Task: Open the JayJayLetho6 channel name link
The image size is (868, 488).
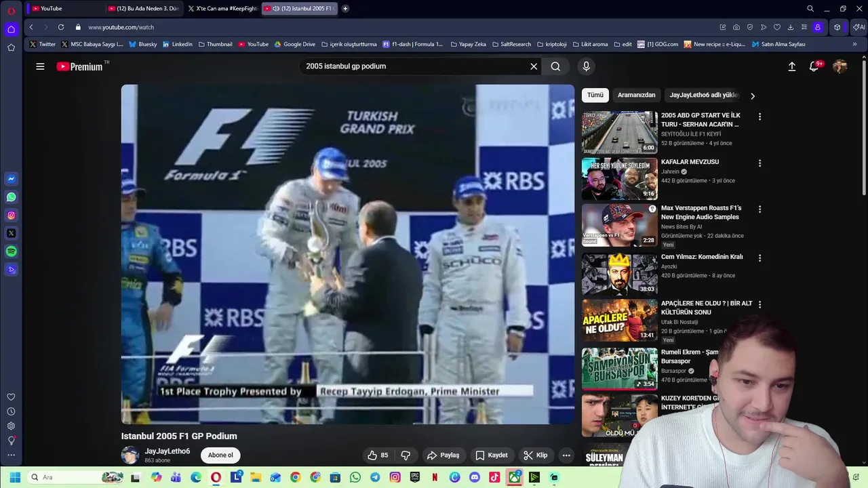Action: [x=167, y=451]
